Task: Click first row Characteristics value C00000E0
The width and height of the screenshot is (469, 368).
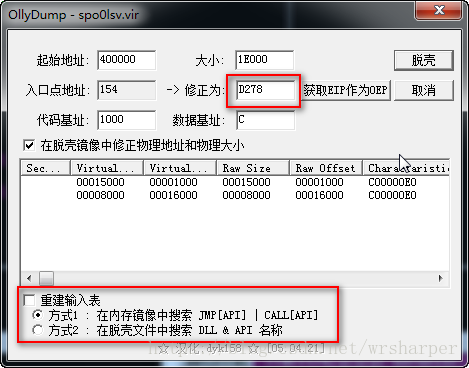Action: (x=392, y=182)
